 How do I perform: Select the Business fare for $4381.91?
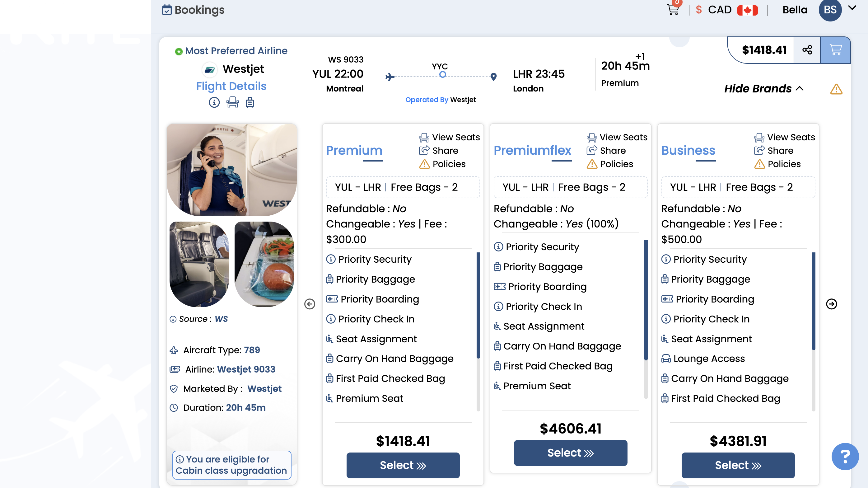(738, 465)
